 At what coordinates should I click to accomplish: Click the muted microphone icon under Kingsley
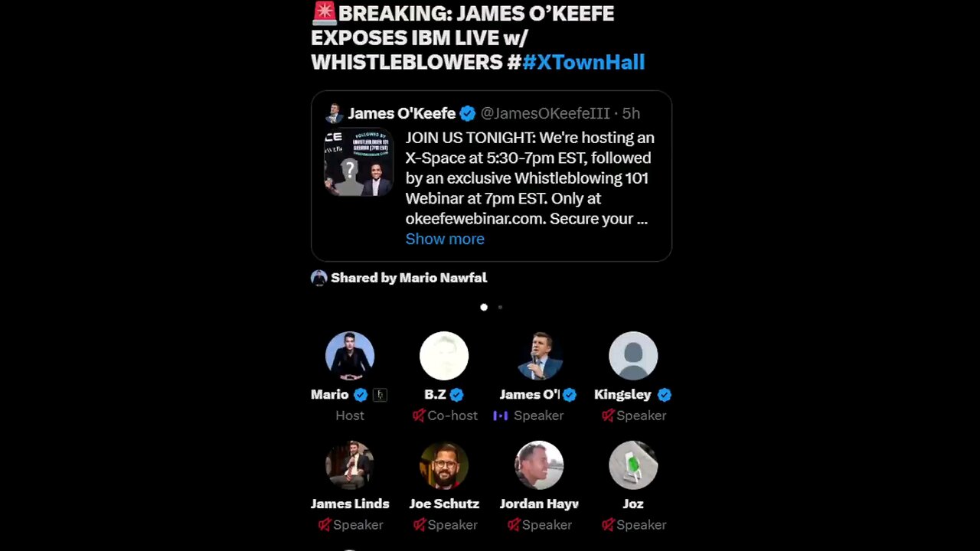point(607,416)
